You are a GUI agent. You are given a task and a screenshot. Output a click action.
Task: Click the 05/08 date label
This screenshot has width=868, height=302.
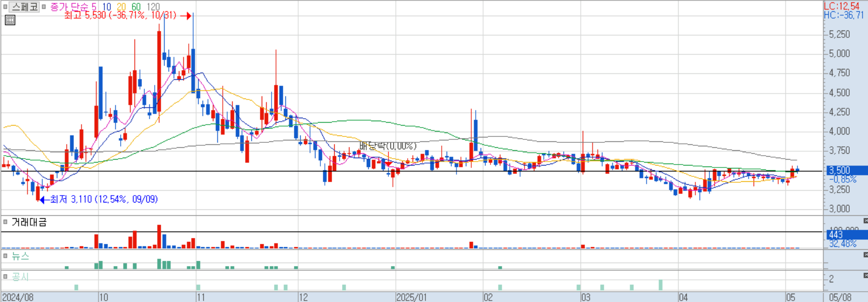click(840, 297)
